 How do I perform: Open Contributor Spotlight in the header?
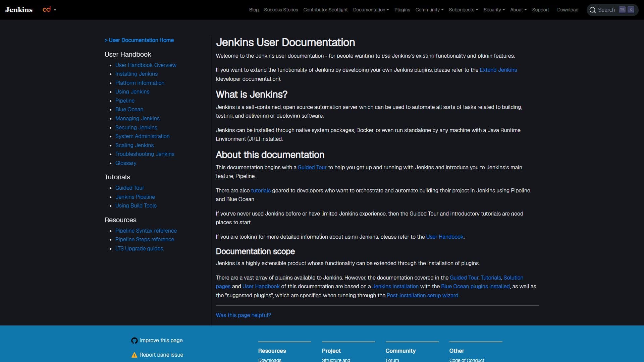click(x=325, y=10)
